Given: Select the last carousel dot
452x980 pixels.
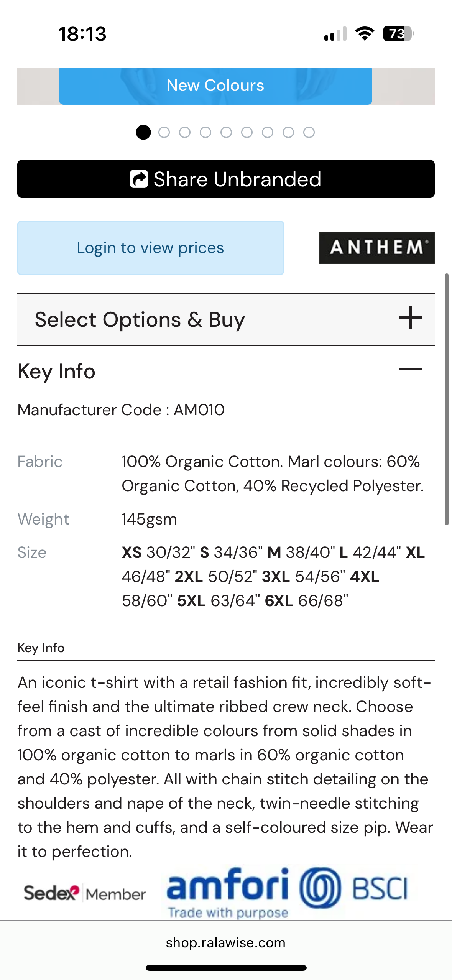Looking at the screenshot, I should [x=309, y=132].
